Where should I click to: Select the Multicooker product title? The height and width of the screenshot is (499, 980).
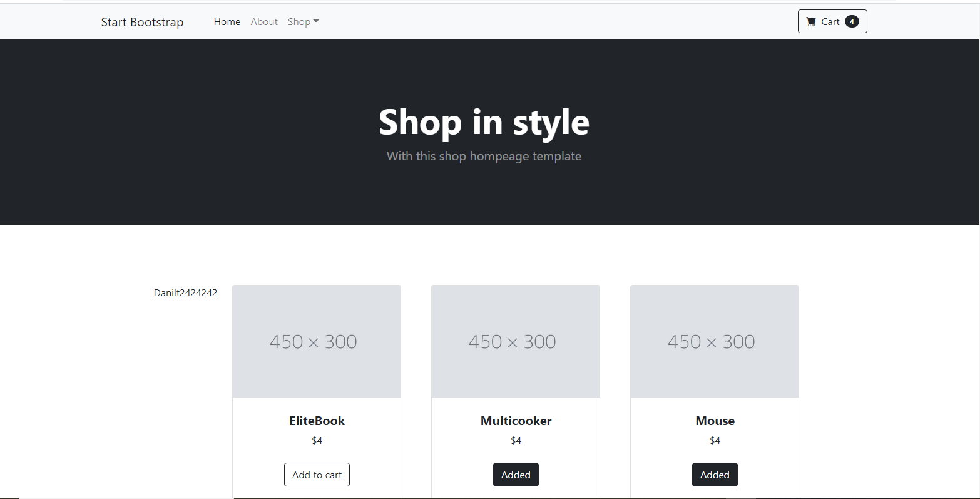point(515,421)
